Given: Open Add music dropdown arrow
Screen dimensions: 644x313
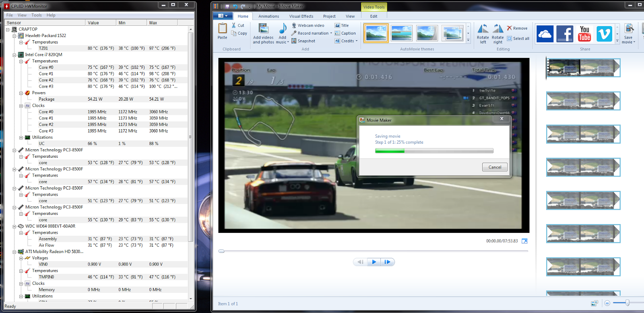Looking at the screenshot, I should click(288, 42).
